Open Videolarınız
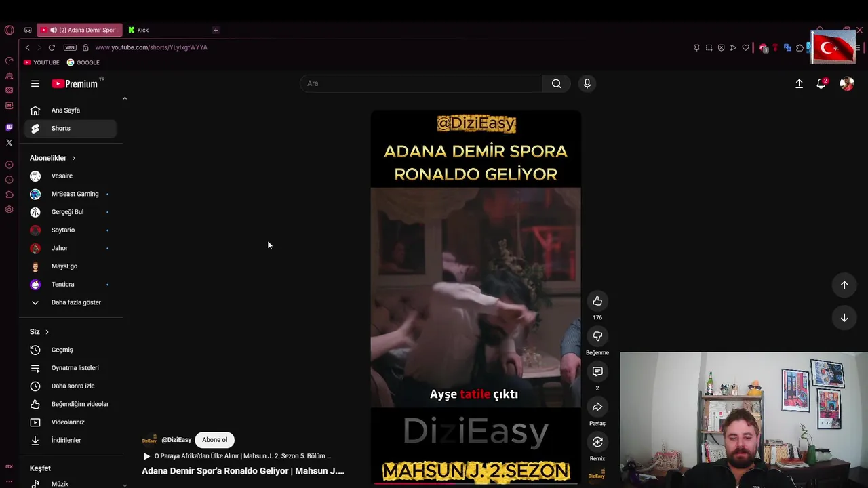The width and height of the screenshot is (868, 488). 70,422
